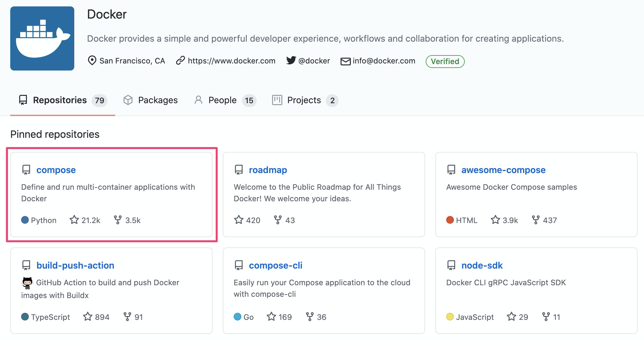View compose stargazers (21.2k stars)

coord(85,220)
